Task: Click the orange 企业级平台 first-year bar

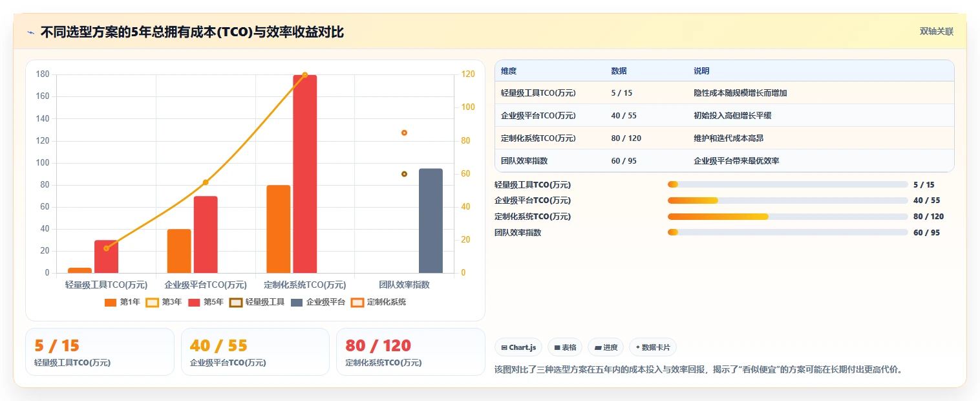Action: (x=179, y=251)
